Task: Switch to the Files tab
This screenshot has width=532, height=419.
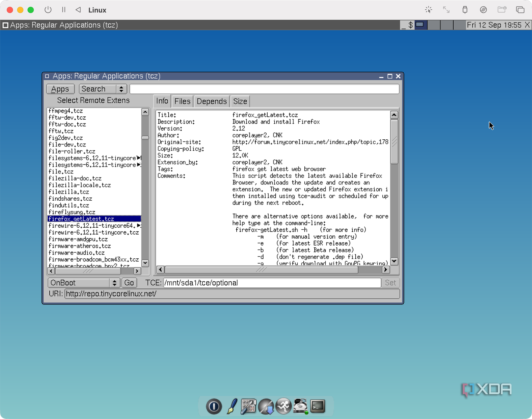Action: 182,101
